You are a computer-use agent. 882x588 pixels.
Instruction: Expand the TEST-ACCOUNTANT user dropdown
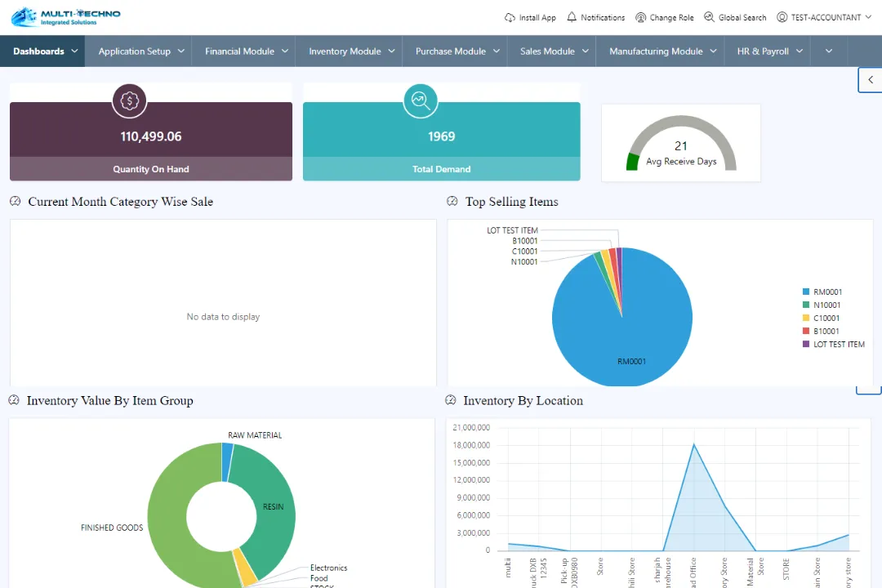(825, 17)
